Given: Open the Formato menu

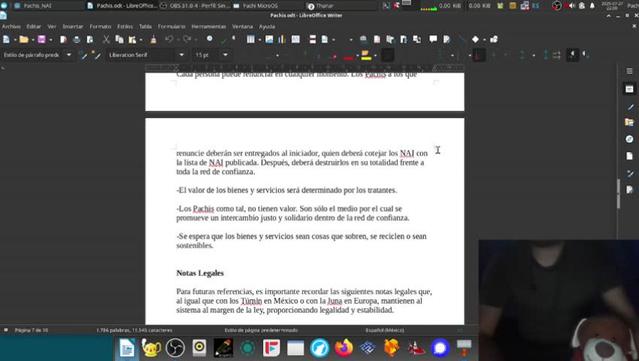Looking at the screenshot, I should [100, 26].
